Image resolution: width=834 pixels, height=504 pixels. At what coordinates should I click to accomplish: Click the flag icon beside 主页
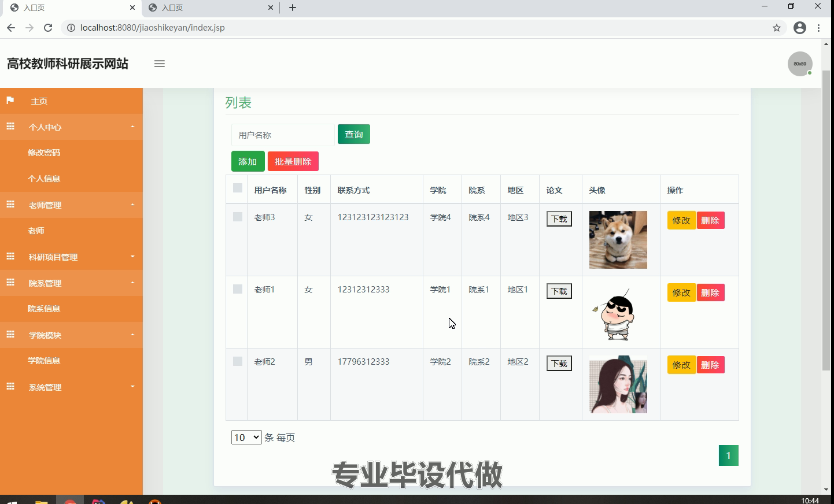click(x=10, y=101)
